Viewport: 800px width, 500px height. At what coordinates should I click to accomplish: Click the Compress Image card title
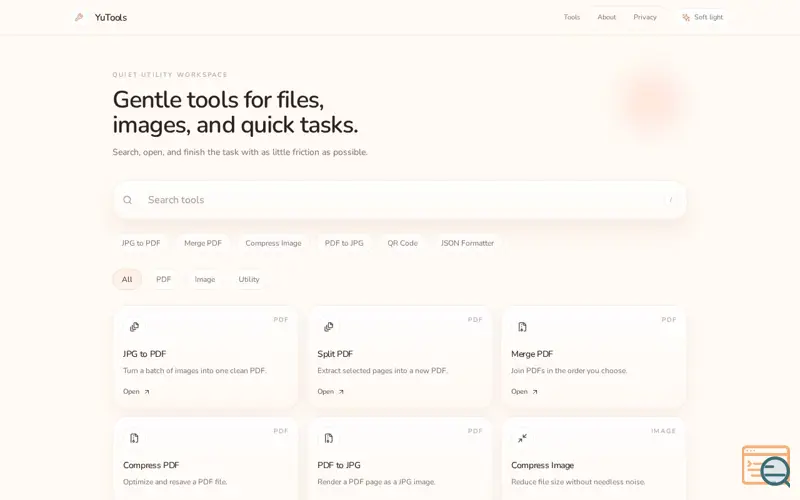[x=542, y=465]
